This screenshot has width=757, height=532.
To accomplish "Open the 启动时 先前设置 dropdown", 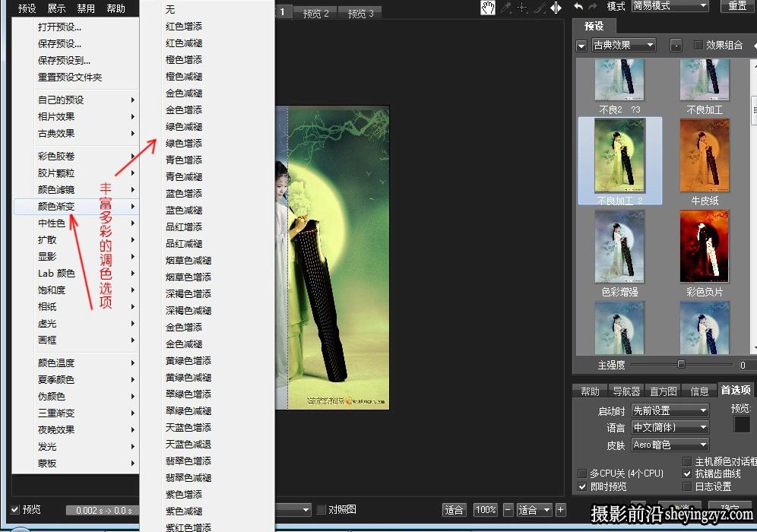I will [x=670, y=411].
